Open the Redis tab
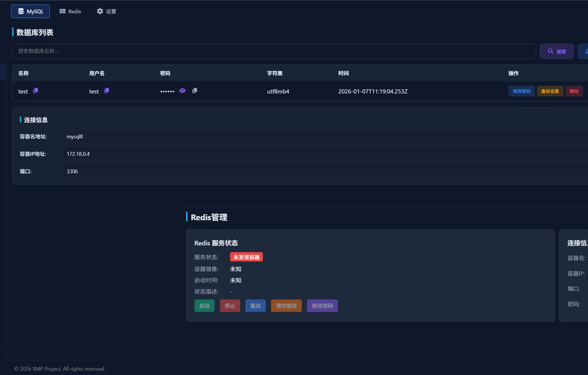The image size is (588, 375). pyautogui.click(x=70, y=11)
